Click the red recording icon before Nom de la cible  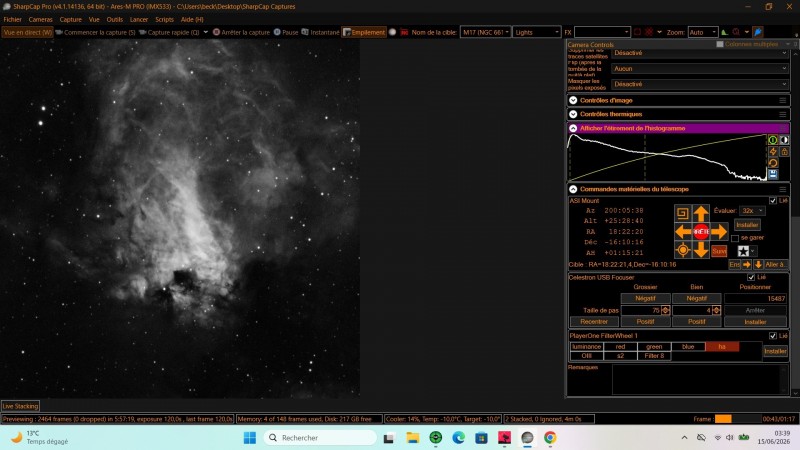click(404, 32)
